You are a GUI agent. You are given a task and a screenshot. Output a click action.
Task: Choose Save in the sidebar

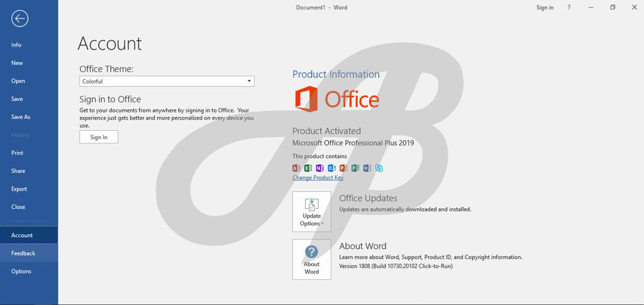29,99
